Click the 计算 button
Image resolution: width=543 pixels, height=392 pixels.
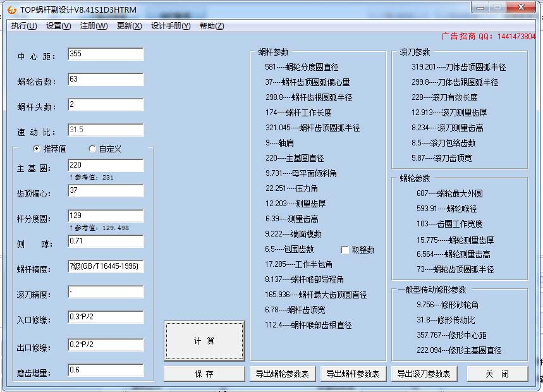point(204,341)
